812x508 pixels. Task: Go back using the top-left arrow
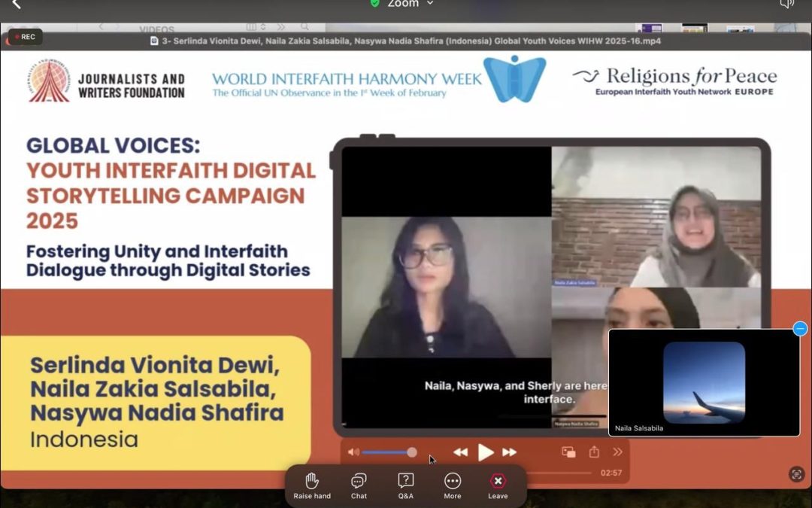click(x=16, y=5)
